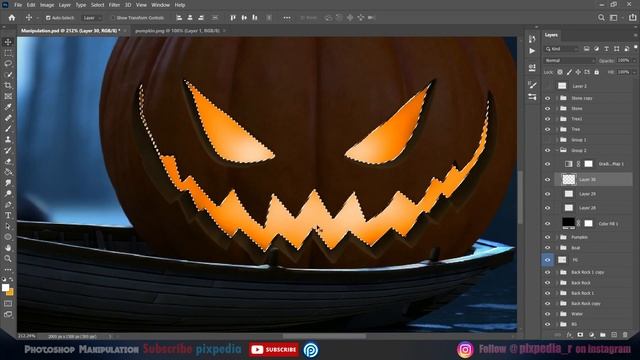Hide the Water group

pyautogui.click(x=547, y=314)
